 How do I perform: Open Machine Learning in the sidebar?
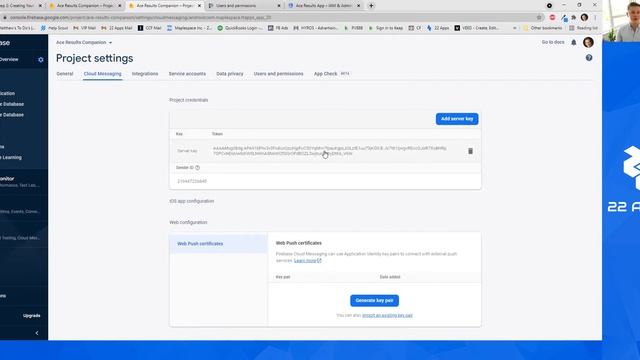click(x=11, y=158)
